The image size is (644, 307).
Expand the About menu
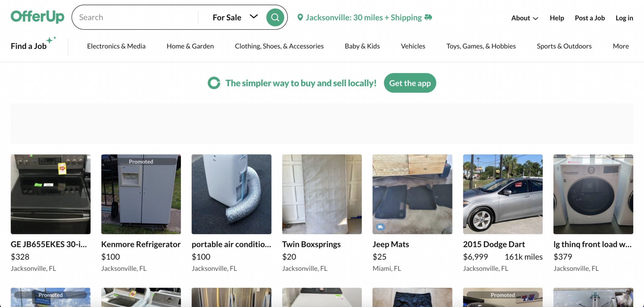coord(524,18)
